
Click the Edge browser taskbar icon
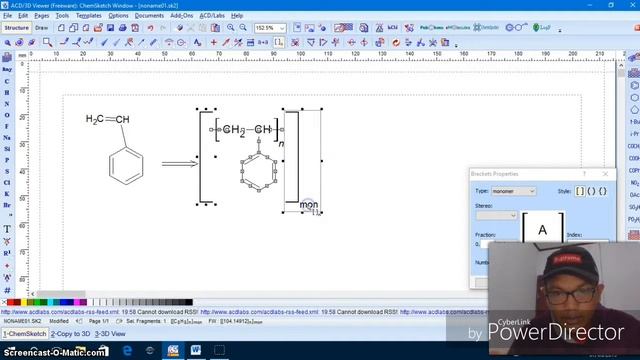(127, 350)
